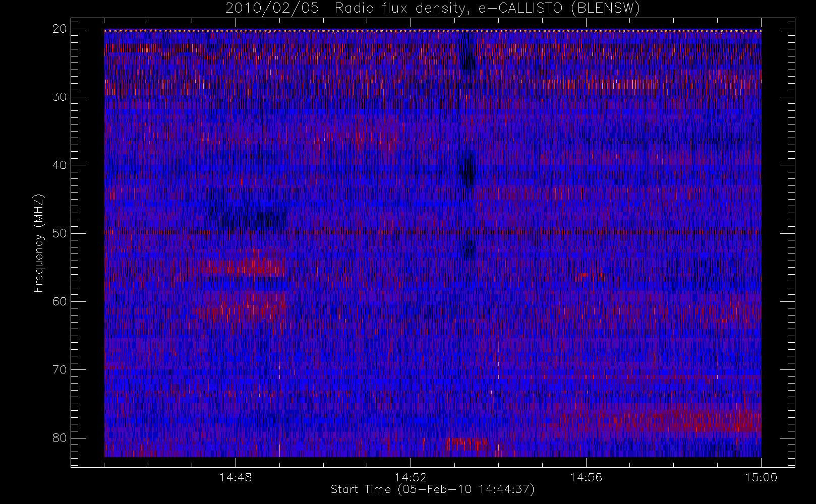Click the 15:00 time tick label
Viewport: 816px width, 504px height.
pyautogui.click(x=761, y=477)
